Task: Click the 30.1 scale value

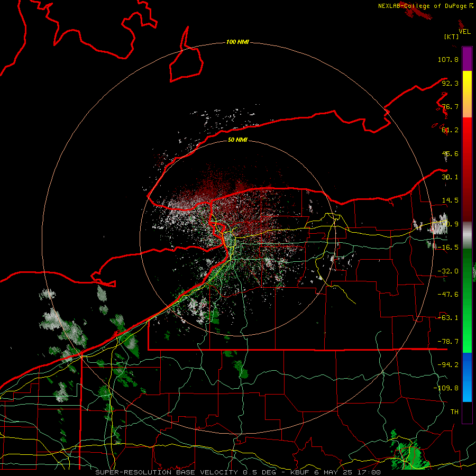Action: click(450, 177)
